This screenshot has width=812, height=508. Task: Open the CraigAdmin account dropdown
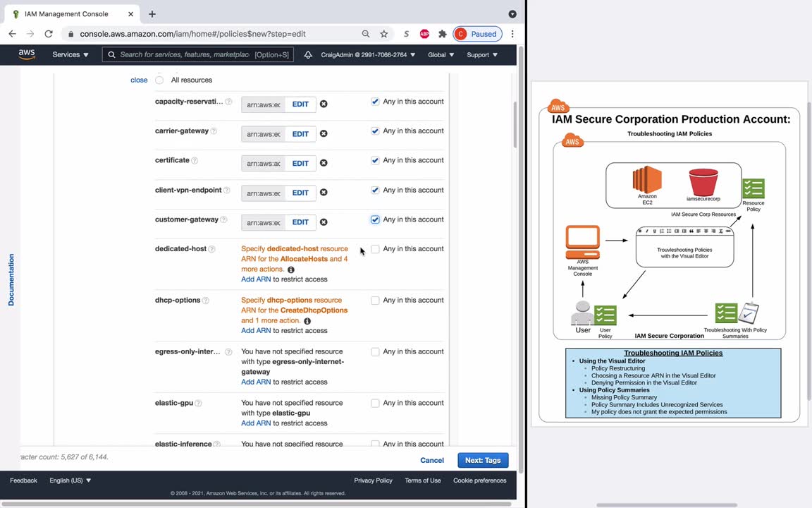click(368, 54)
